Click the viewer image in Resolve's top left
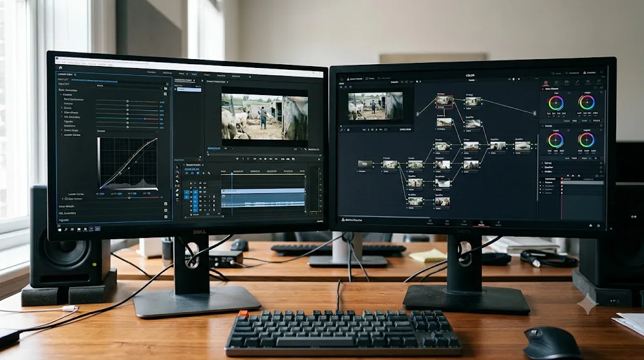644x360 pixels. click(375, 106)
